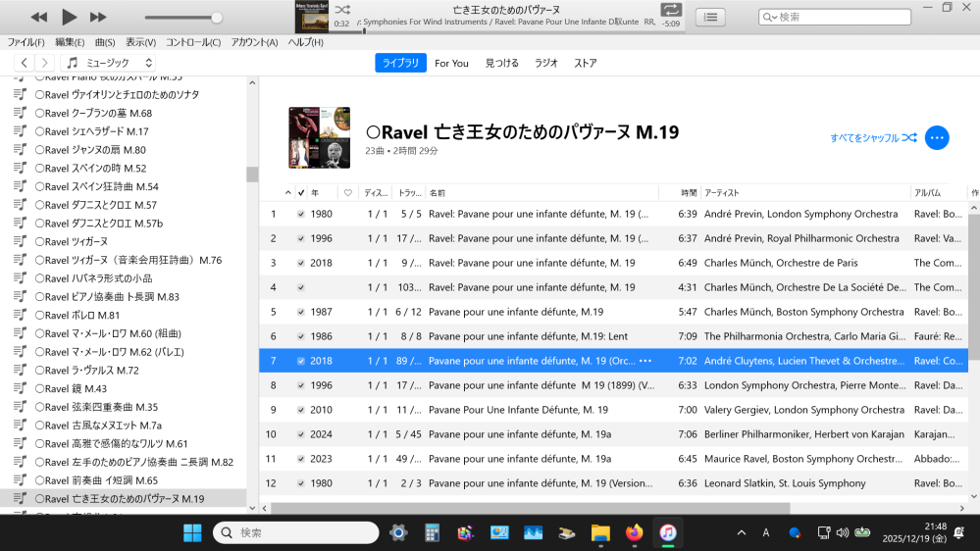Click すべてをシャッフル shuffle all link
This screenshot has height=551, width=980.
tap(873, 138)
